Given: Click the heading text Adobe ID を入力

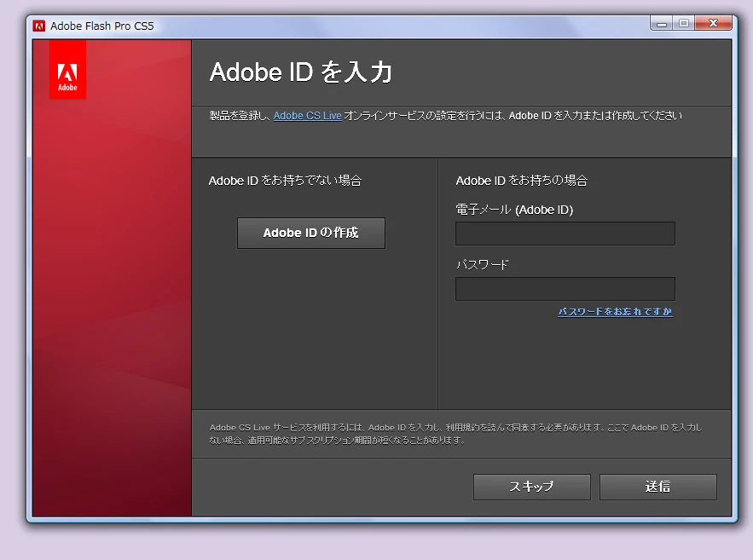Looking at the screenshot, I should coord(301,72).
